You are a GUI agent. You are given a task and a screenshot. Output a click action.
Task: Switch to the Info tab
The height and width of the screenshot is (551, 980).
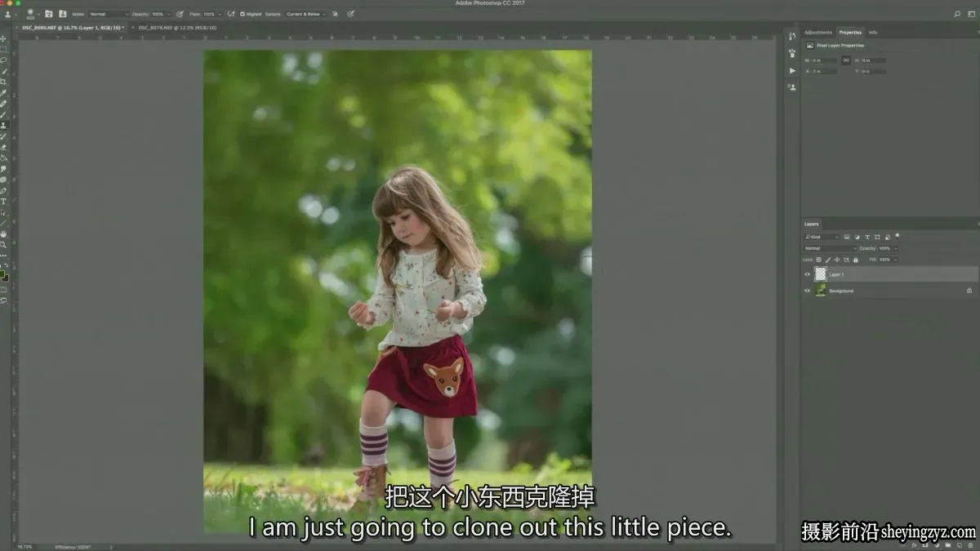[x=873, y=33]
